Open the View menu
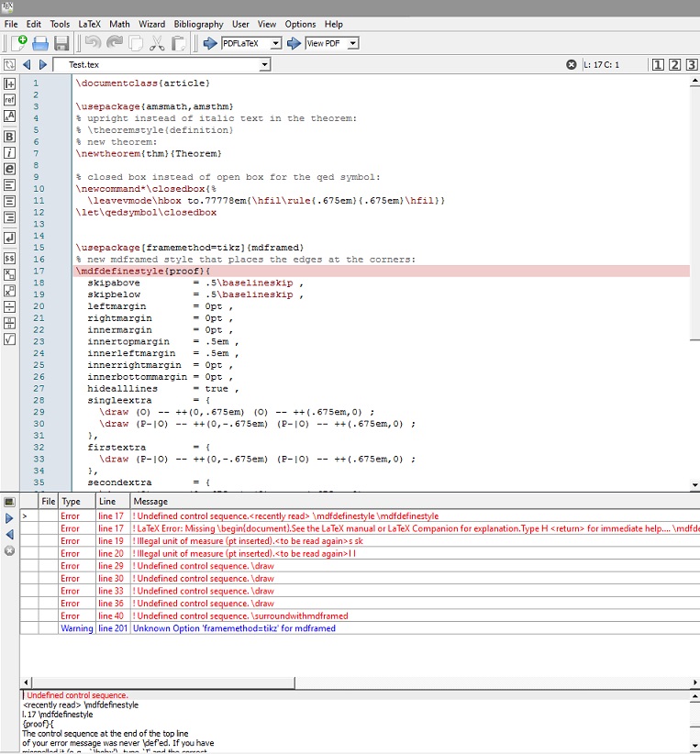This screenshot has width=700, height=754. [267, 24]
